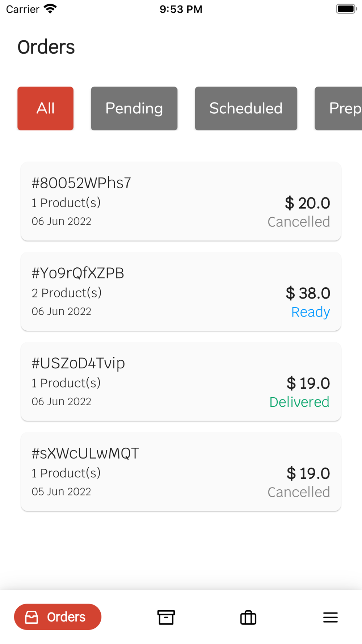This screenshot has height=644, width=362.
Task: Tap the Wi-Fi status icon
Action: pyautogui.click(x=50, y=9)
